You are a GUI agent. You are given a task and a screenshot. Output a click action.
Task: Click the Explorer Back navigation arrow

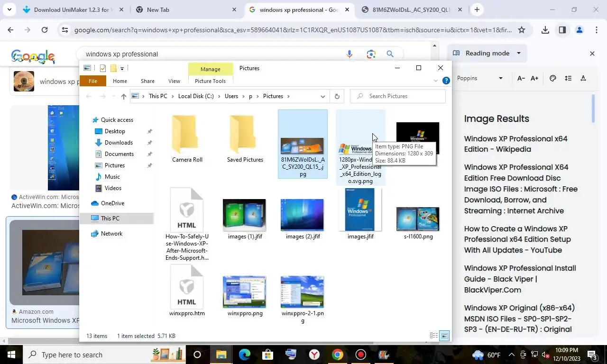coord(89,96)
